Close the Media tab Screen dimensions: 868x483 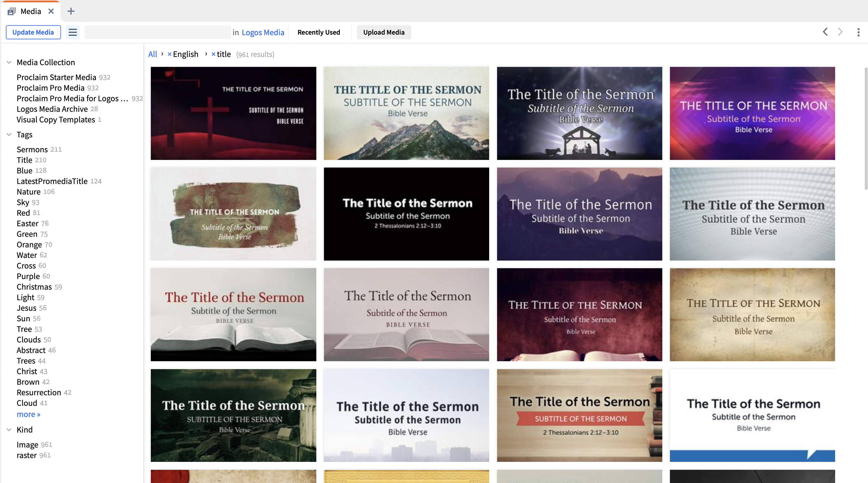(x=51, y=11)
